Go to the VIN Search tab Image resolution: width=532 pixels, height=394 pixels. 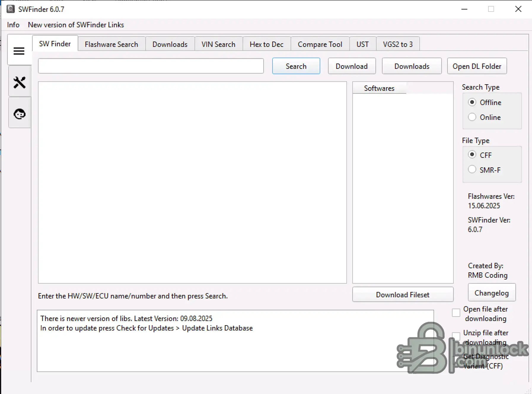[219, 44]
